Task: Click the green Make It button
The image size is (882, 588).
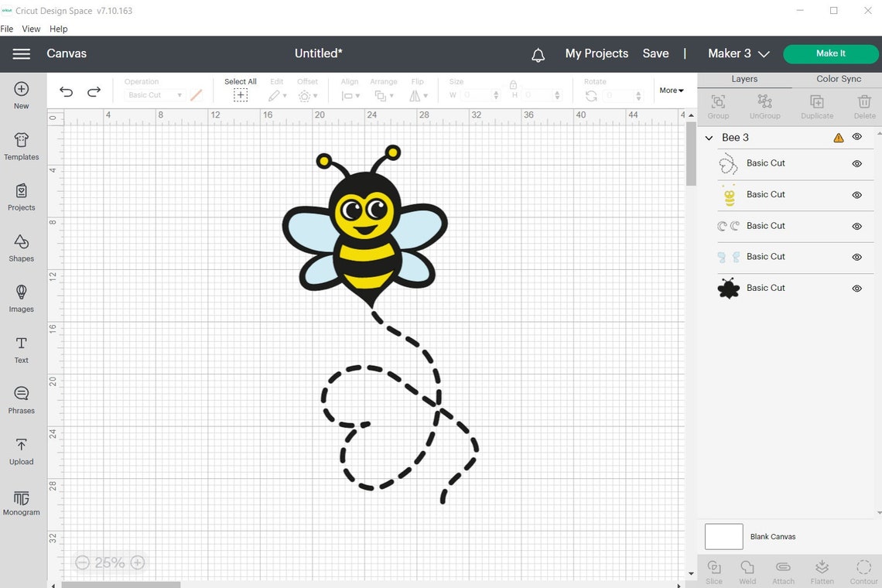Action: coord(830,53)
